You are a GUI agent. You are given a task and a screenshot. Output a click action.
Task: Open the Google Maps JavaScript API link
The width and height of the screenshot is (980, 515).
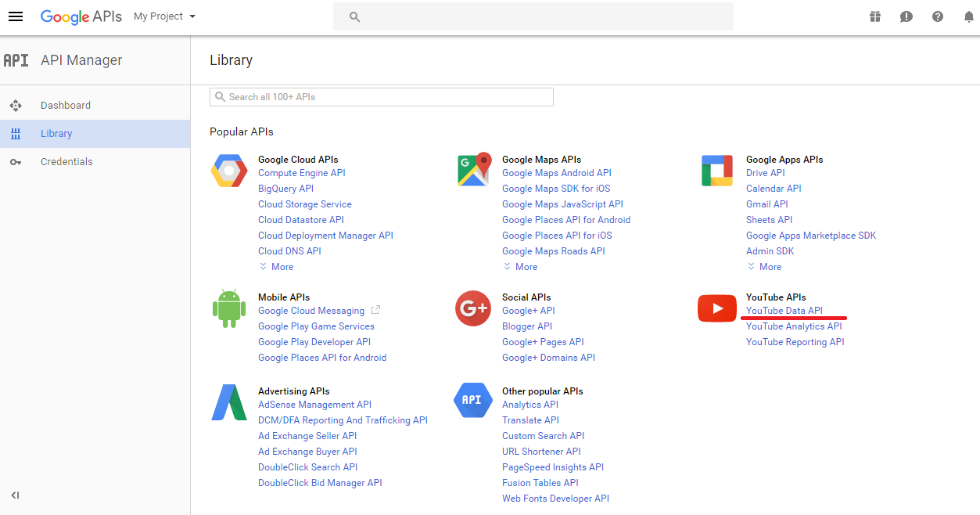[x=563, y=204]
